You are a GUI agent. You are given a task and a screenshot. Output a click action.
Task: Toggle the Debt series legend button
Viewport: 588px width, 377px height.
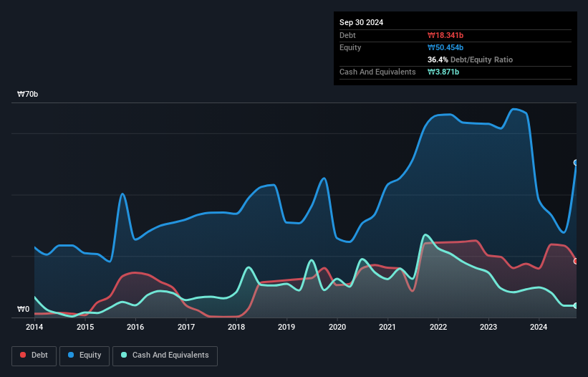[34, 355]
